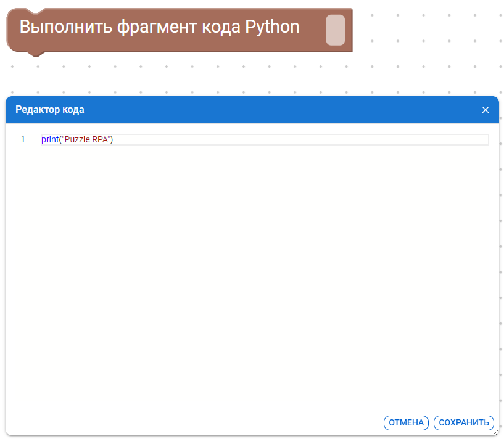This screenshot has width=504, height=439.
Task: Click the closing parenthesis in the code
Action: coord(112,139)
